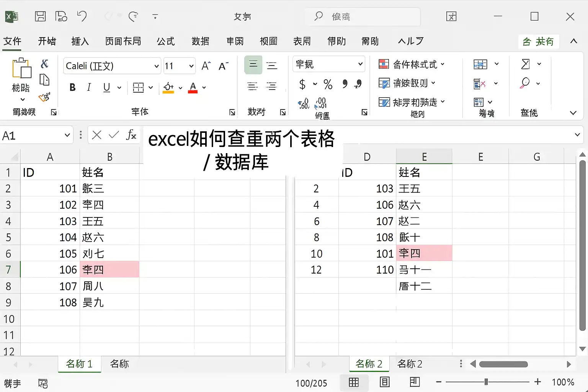This screenshot has height=392, width=588.
Task: Open the 文件 tab
Action: pyautogui.click(x=12, y=41)
